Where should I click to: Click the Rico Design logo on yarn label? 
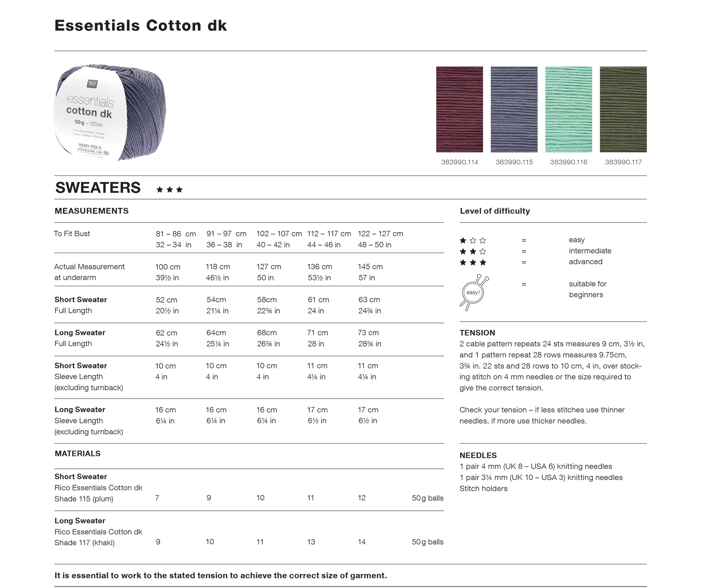(x=92, y=84)
